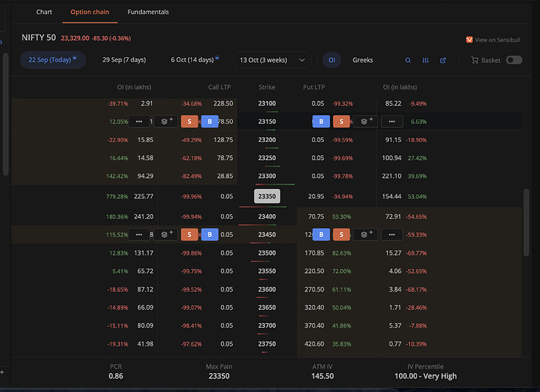Image resolution: width=540 pixels, height=392 pixels.
Task: Select the 6 Oct (14 days) expiry
Action: click(194, 60)
